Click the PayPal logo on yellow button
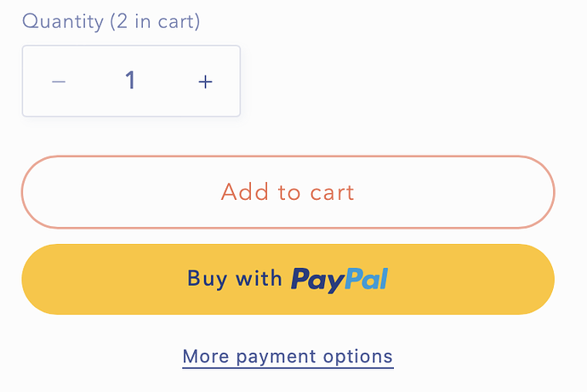 click(x=339, y=279)
